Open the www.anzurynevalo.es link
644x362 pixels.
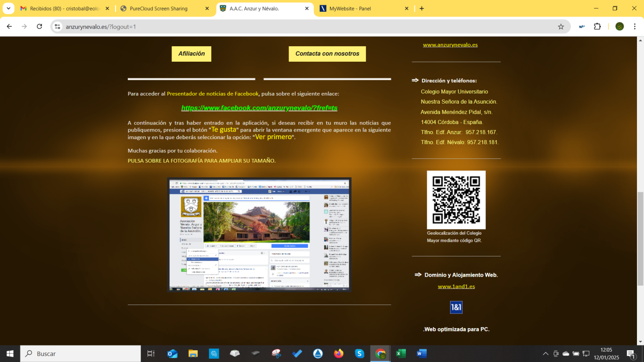[x=450, y=45]
